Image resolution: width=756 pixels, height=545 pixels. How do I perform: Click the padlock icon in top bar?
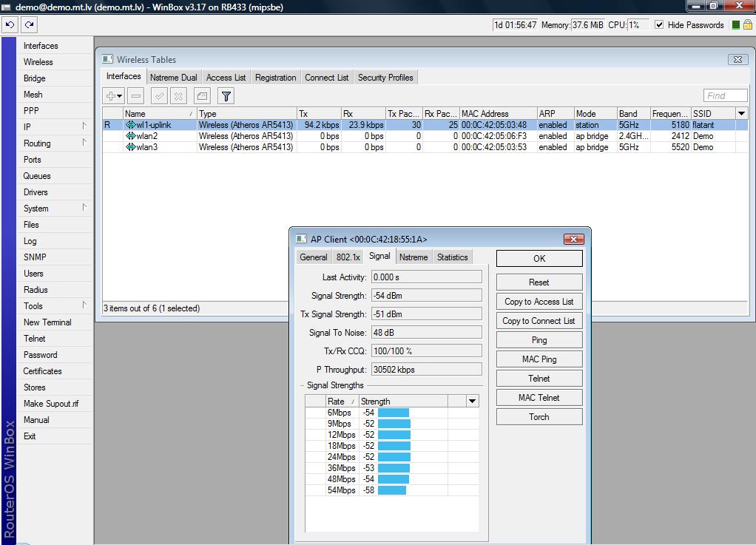(747, 24)
